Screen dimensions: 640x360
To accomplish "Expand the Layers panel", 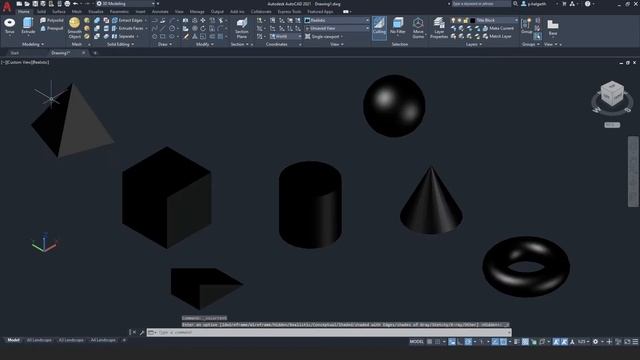I will tap(473, 44).
